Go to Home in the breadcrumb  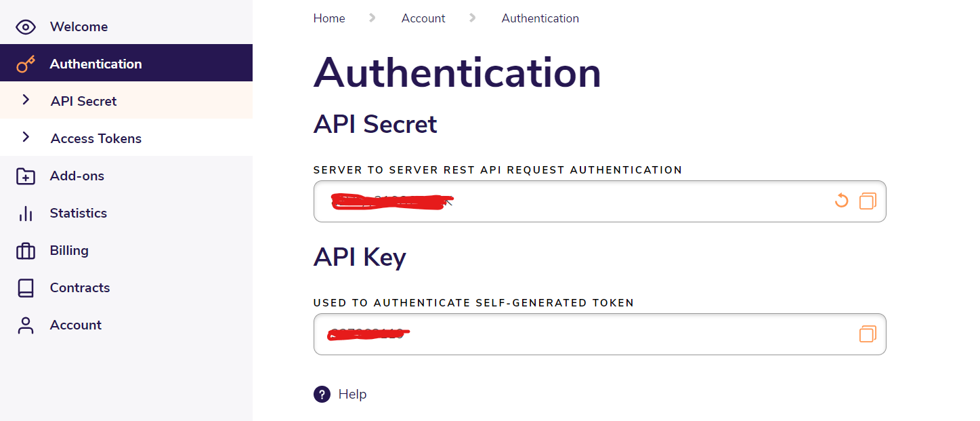(329, 18)
